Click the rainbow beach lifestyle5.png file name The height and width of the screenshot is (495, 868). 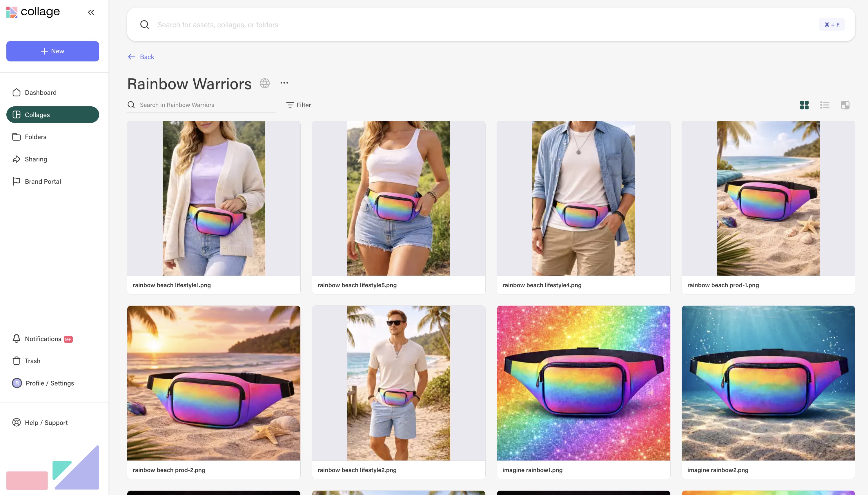point(357,285)
